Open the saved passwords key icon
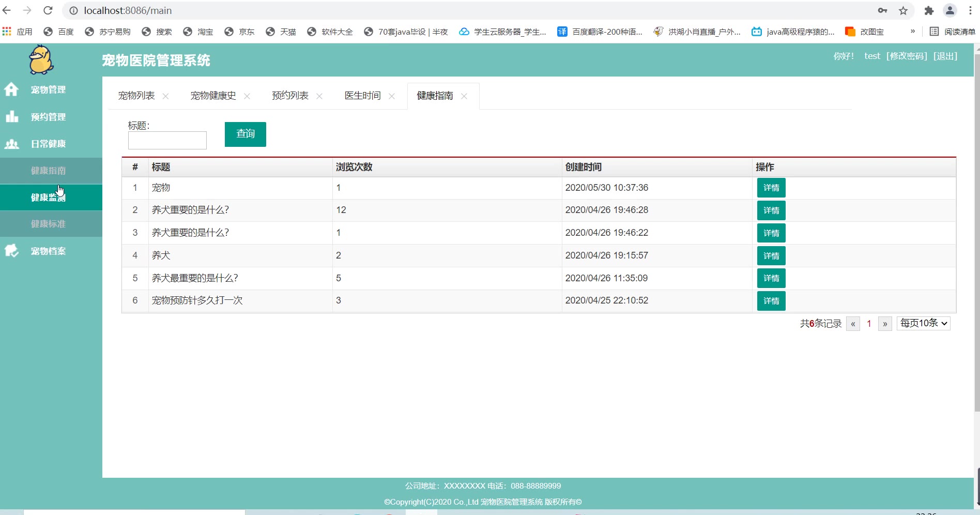Viewport: 980px width, 515px height. point(882,10)
